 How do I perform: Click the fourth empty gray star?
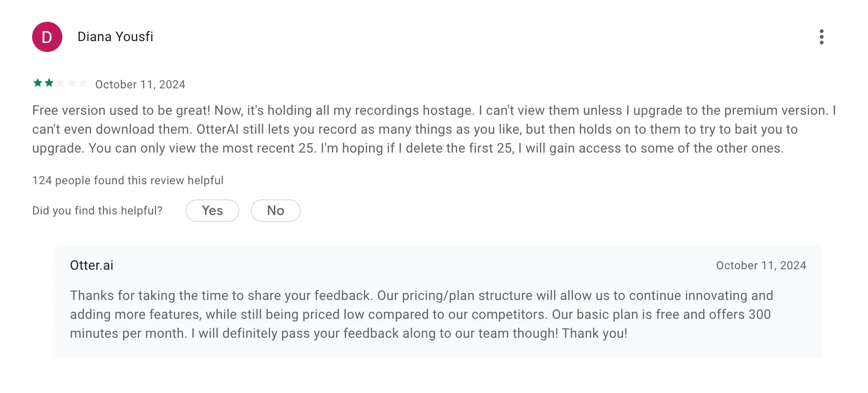click(72, 83)
